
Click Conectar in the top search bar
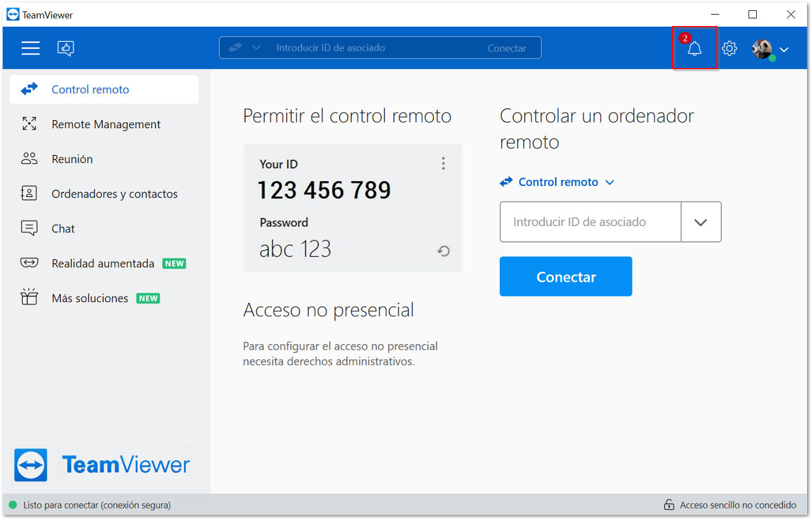tap(507, 48)
